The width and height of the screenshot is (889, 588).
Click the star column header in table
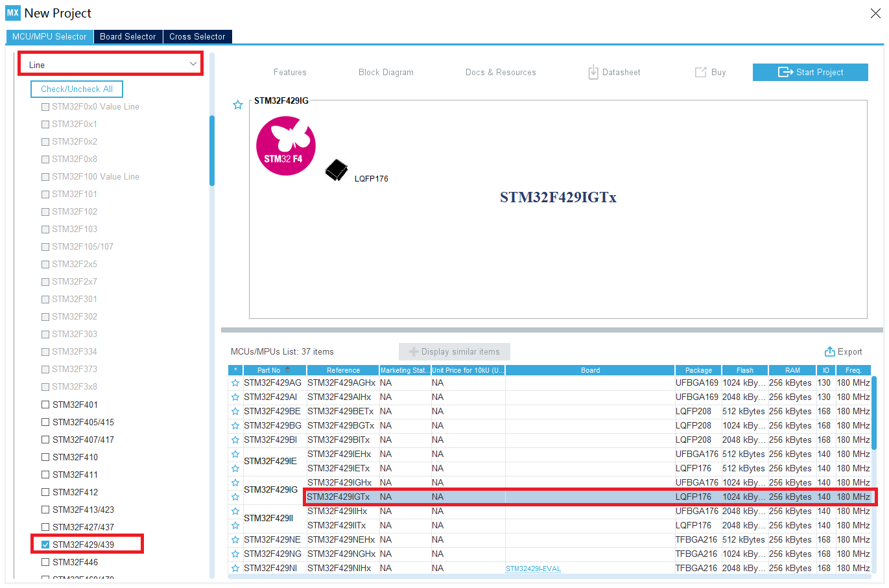[235, 370]
